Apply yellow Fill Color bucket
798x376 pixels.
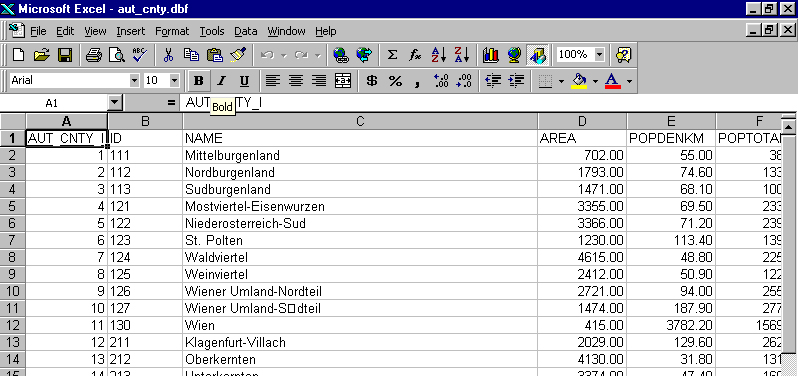click(x=579, y=80)
